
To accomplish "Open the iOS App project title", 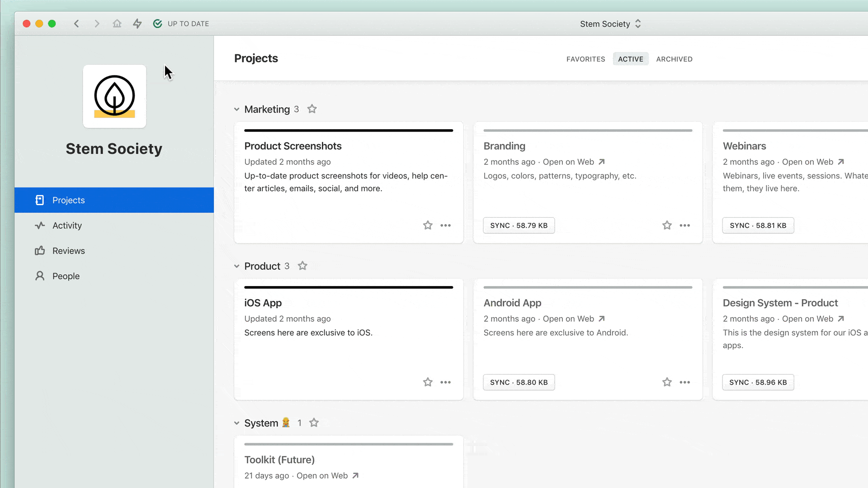I will (263, 303).
